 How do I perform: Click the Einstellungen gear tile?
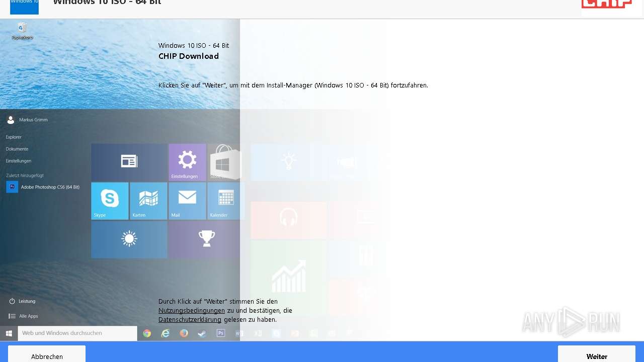point(187,162)
